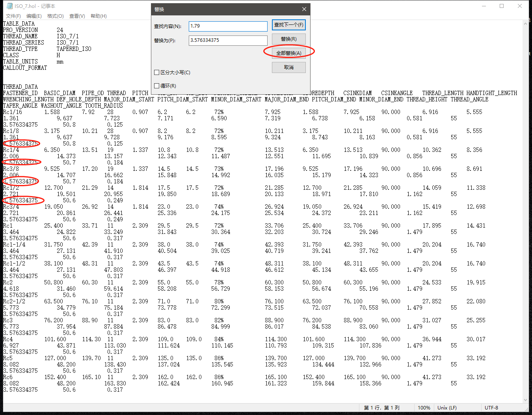Click the 替换(R) button
This screenshot has width=532, height=415.
(x=288, y=39)
